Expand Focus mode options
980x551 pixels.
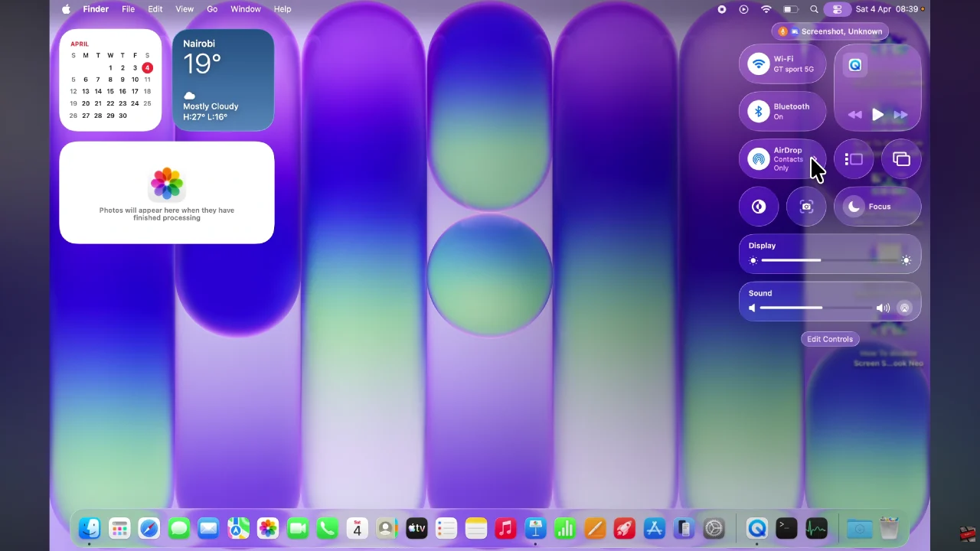pyautogui.click(x=877, y=207)
